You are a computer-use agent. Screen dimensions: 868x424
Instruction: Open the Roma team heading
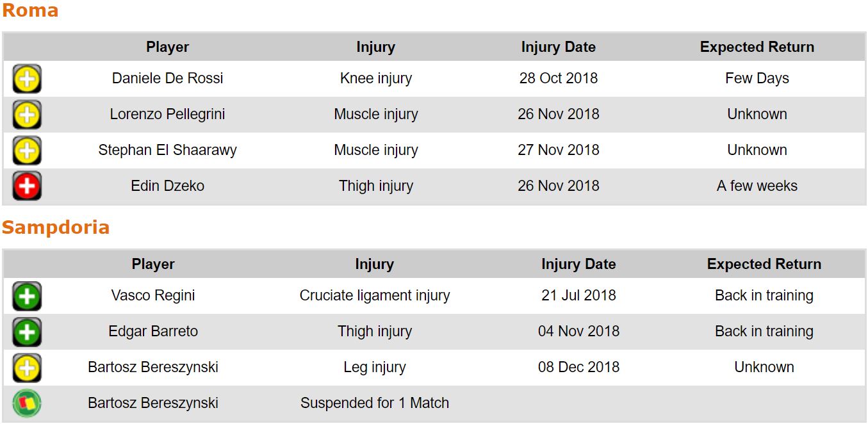coord(30,11)
